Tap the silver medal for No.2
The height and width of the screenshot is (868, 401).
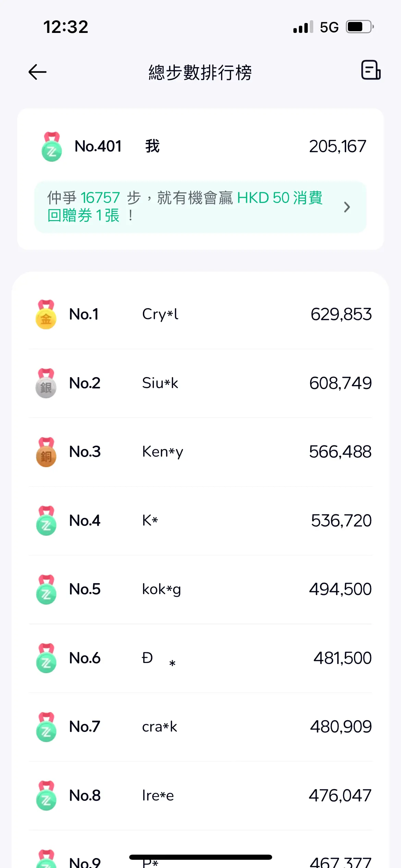click(x=46, y=383)
